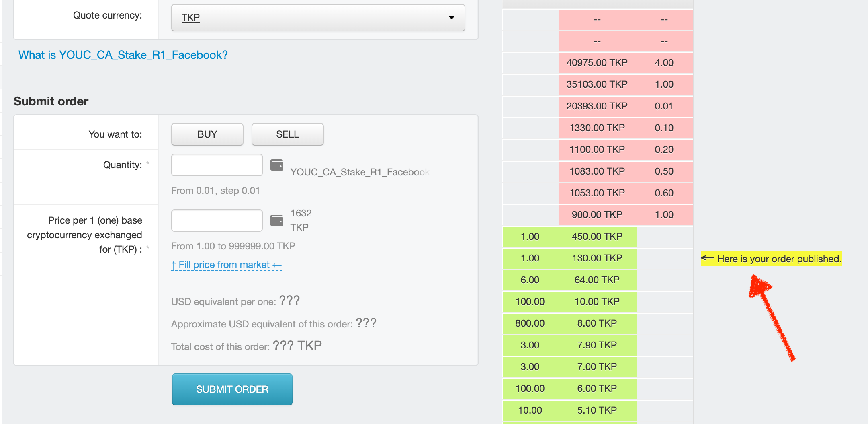
Task: Select the BUY order type
Action: click(207, 134)
